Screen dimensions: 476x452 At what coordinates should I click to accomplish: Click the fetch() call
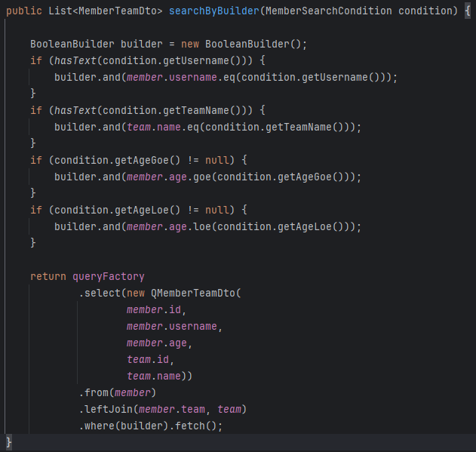[196, 426]
